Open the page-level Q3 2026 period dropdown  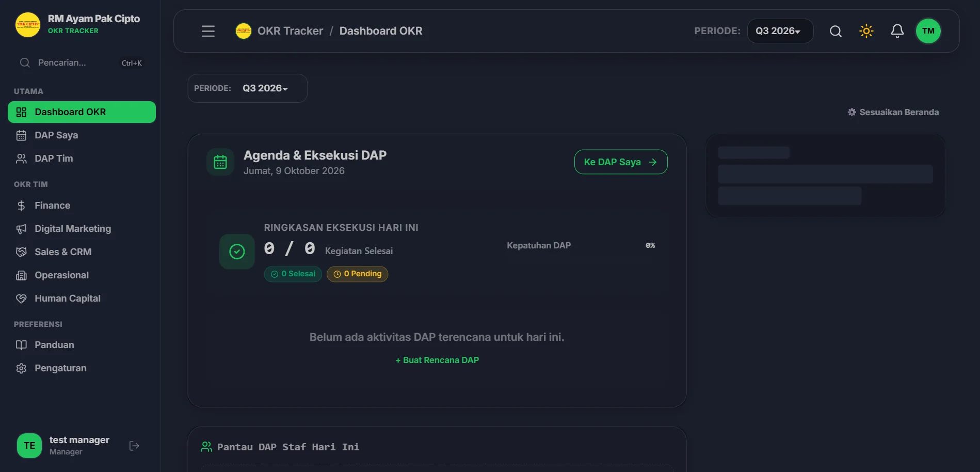265,88
